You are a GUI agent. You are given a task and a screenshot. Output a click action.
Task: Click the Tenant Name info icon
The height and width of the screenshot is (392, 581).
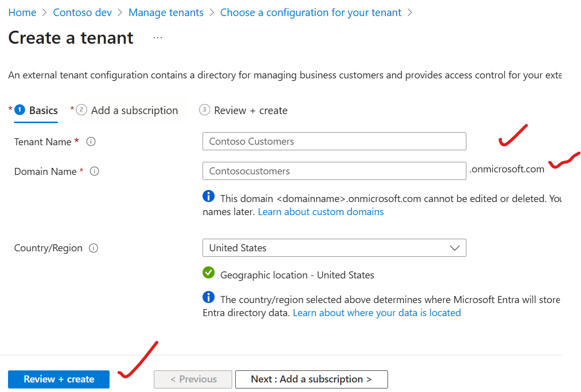(x=91, y=142)
